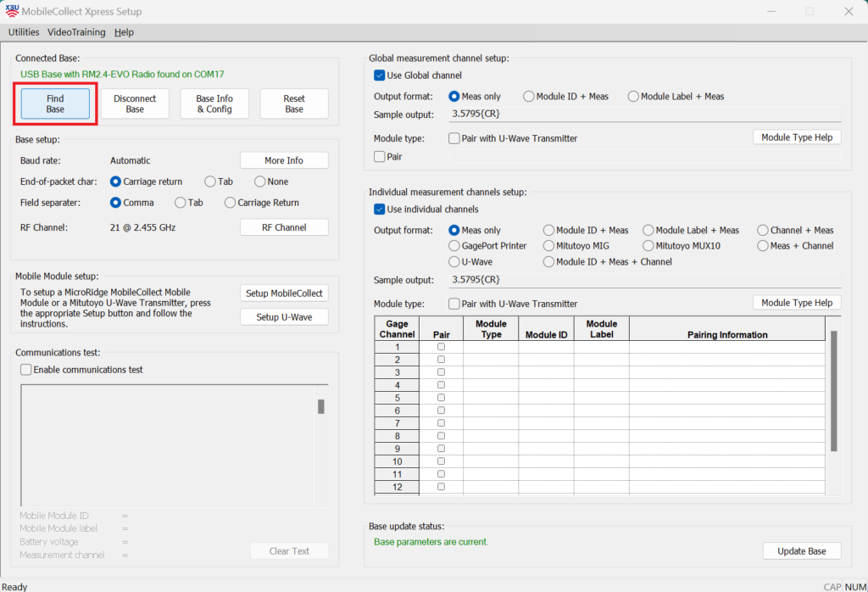Click Global Sample output field
This screenshot has width=868, height=592.
(645, 114)
